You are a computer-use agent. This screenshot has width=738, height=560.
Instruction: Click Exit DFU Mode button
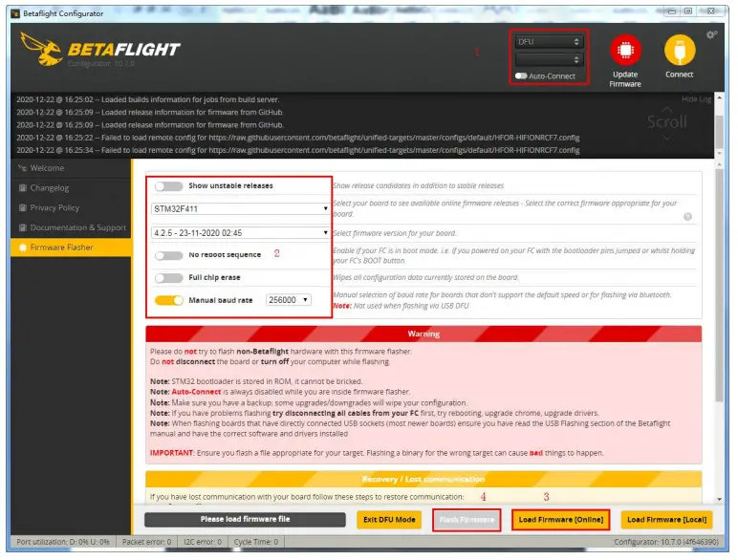389,520
